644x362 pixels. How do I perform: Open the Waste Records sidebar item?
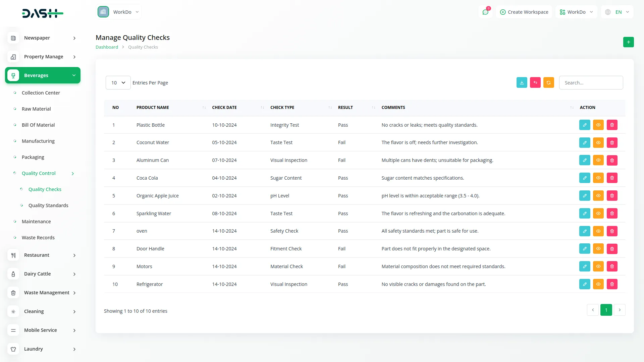pyautogui.click(x=38, y=238)
